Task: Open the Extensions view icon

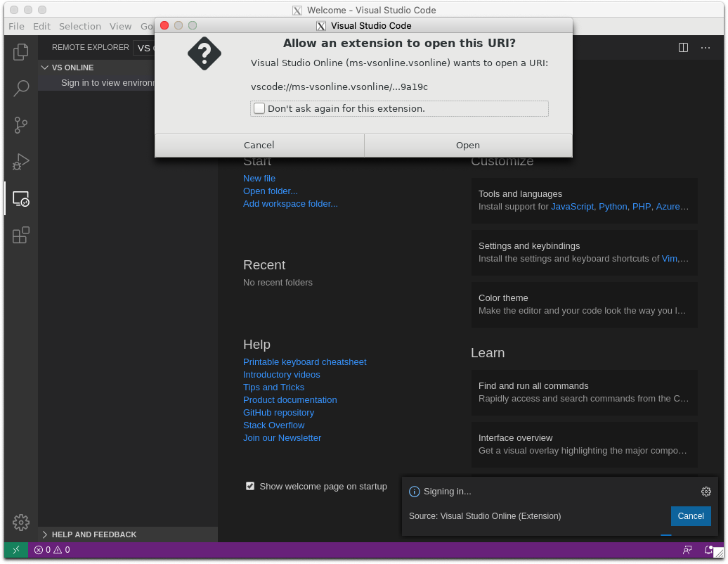Action: point(21,235)
